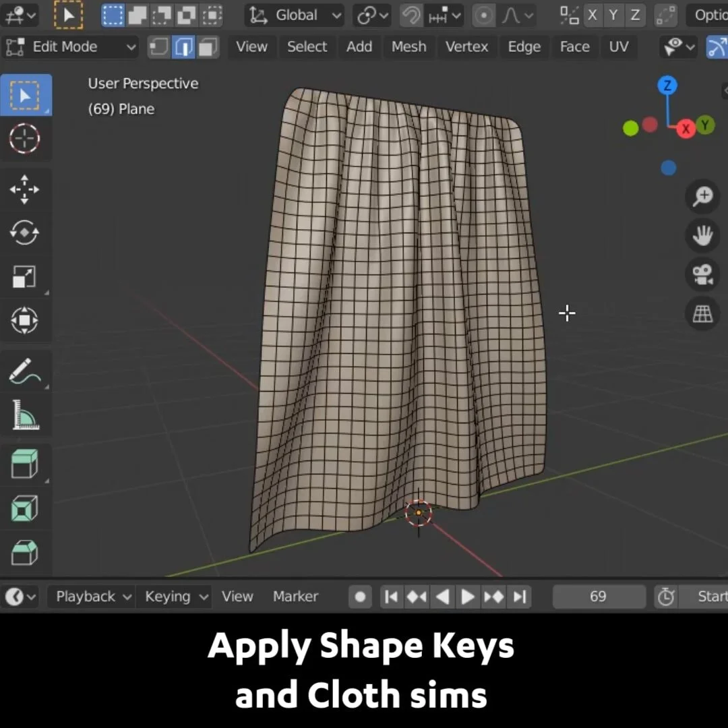Click the current frame field showing 69
728x728 pixels.
599,596
